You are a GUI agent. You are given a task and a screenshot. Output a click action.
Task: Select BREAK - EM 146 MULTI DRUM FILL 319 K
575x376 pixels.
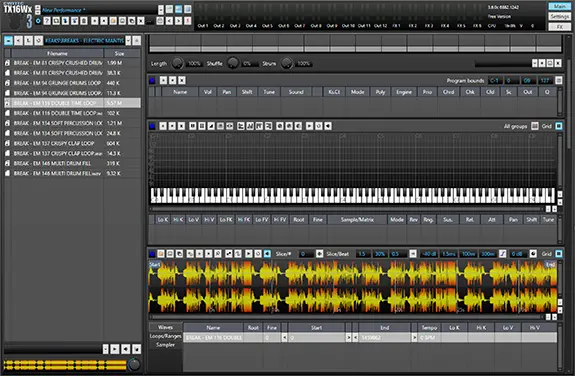[72, 163]
